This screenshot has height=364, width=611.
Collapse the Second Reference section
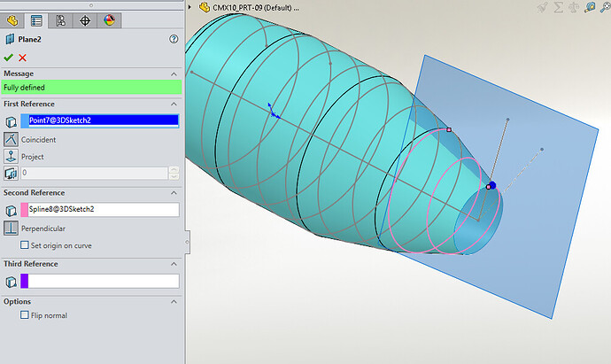coord(174,193)
